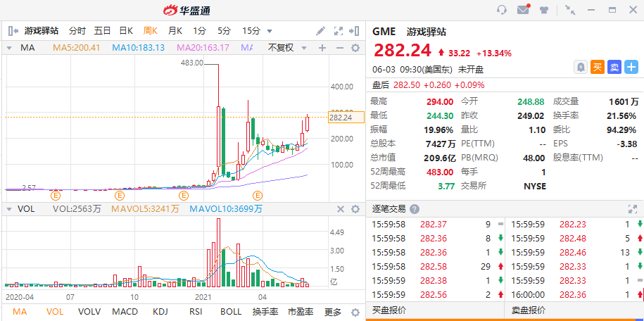
Task: Enable the 换手率 turnover indicator
Action: pyautogui.click(x=265, y=312)
